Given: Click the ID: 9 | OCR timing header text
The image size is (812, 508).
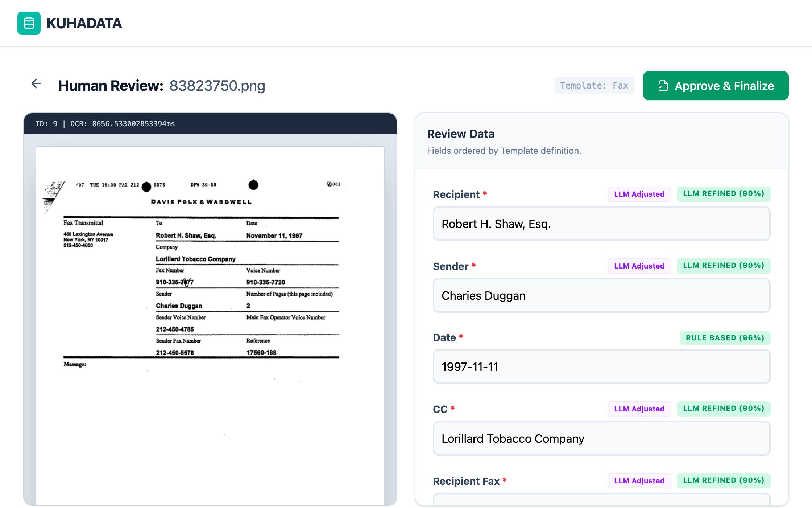Looking at the screenshot, I should click(x=105, y=124).
